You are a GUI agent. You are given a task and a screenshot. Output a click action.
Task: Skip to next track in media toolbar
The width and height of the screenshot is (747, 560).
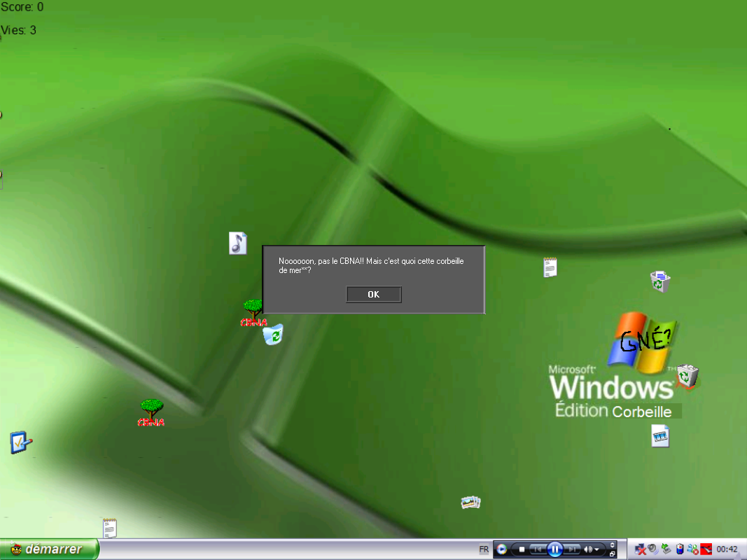573,549
